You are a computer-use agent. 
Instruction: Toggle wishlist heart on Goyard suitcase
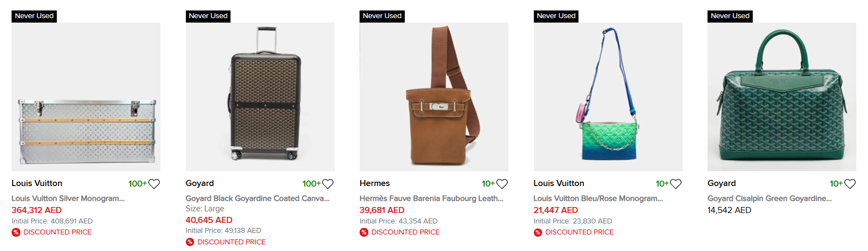point(328,184)
